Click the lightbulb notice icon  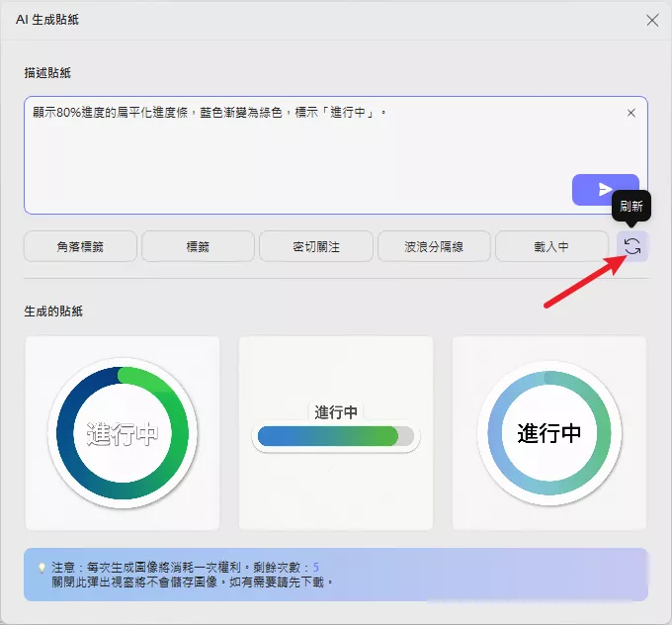point(42,568)
